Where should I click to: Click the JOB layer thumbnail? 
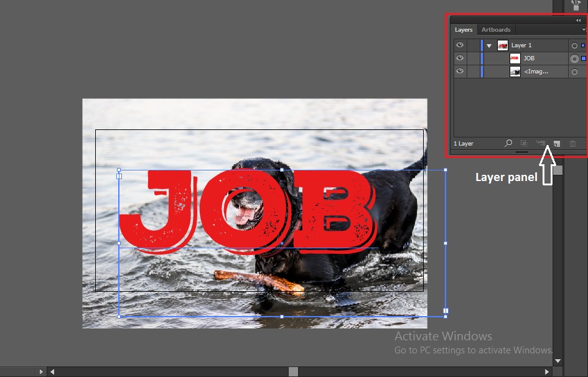(514, 58)
